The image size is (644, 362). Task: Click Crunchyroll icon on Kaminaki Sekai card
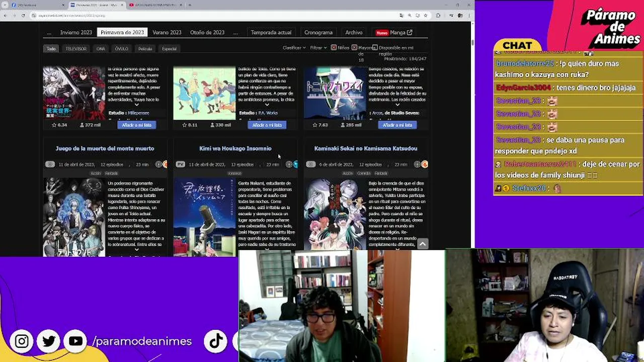(425, 164)
